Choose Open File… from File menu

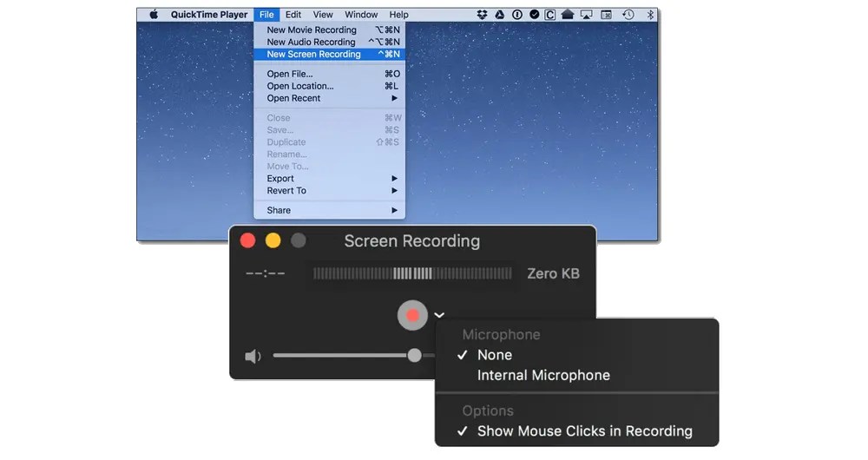[x=329, y=74]
